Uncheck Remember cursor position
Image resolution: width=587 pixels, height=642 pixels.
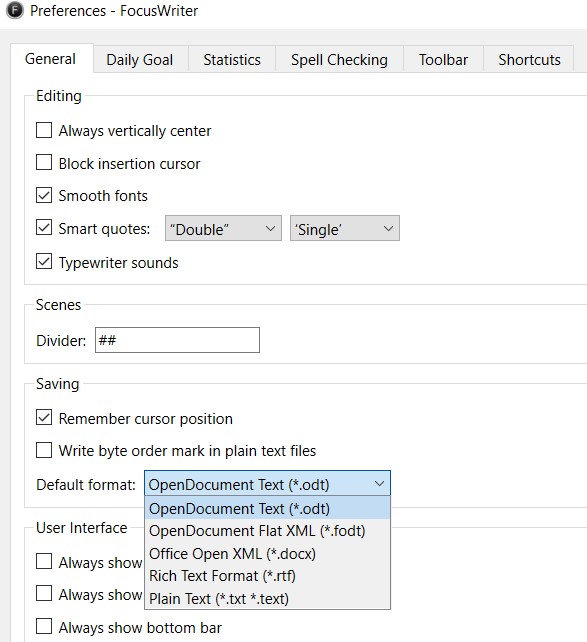[44, 417]
